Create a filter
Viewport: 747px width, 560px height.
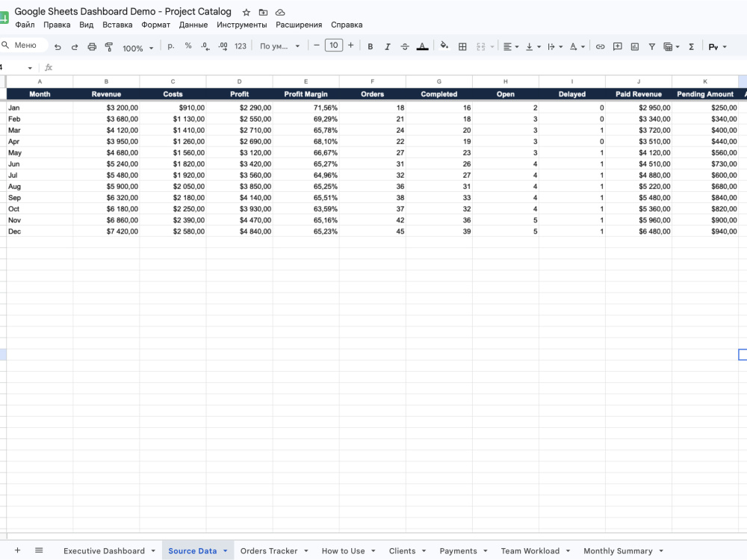[x=651, y=46]
